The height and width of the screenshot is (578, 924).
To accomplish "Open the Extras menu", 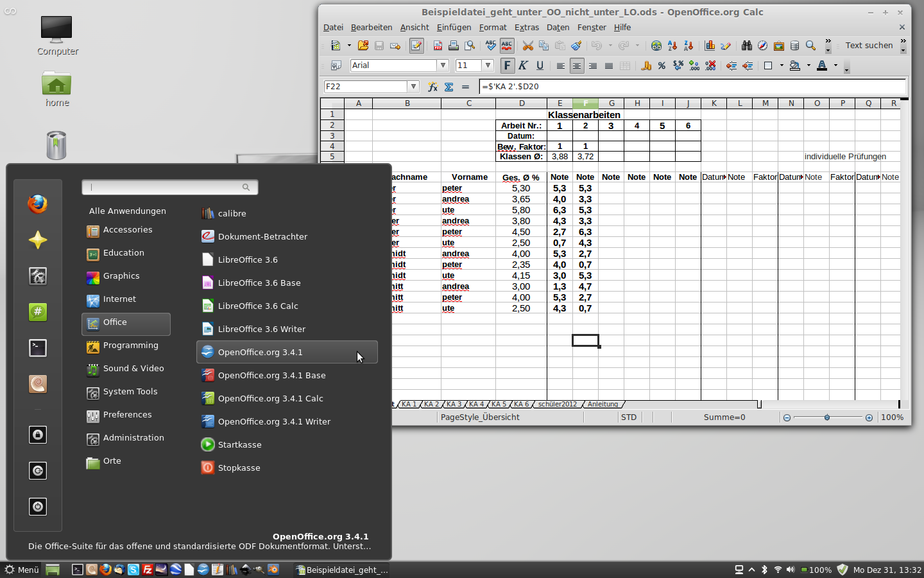I will click(527, 28).
